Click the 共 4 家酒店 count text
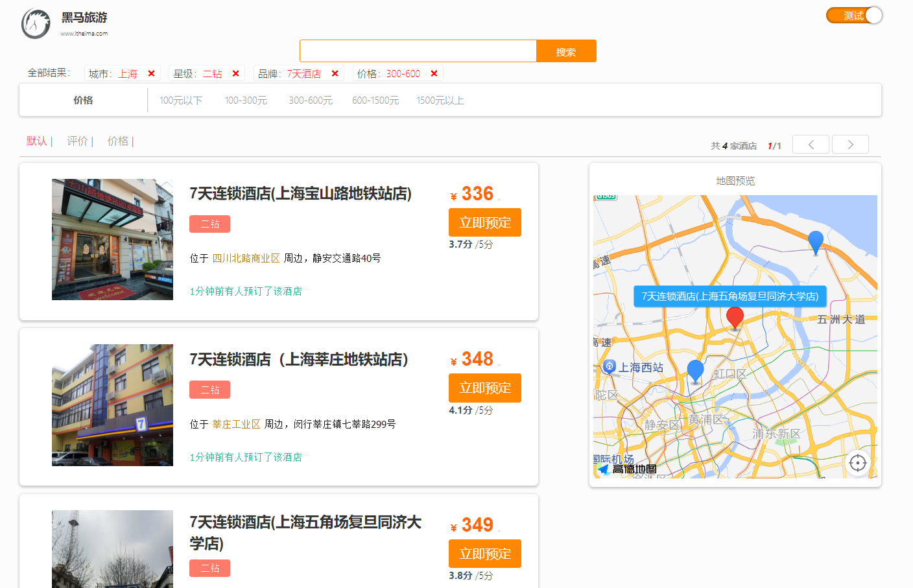 (x=733, y=146)
